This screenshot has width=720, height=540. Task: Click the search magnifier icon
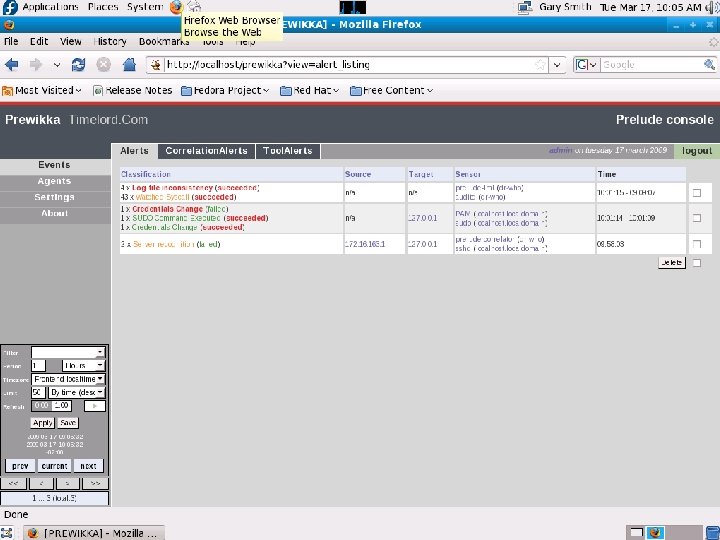pyautogui.click(x=709, y=65)
